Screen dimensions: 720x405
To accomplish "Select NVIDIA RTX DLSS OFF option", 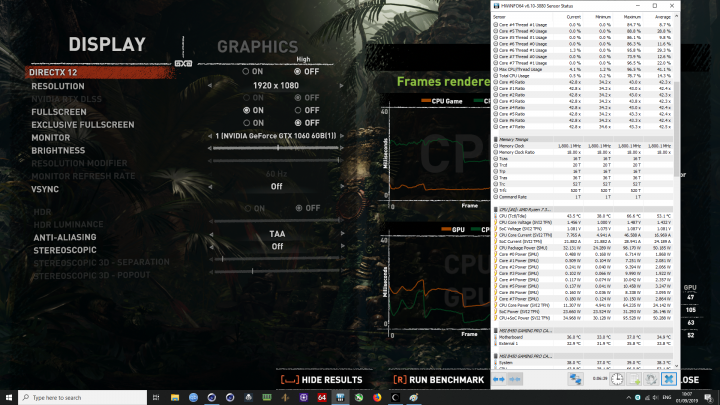I will 298,98.
